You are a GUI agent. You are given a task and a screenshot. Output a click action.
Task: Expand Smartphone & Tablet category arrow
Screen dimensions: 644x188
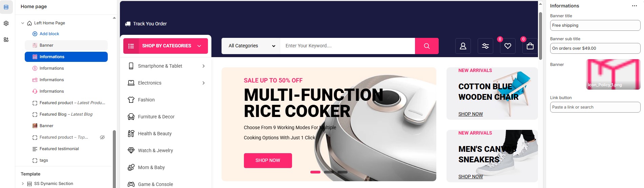203,66
